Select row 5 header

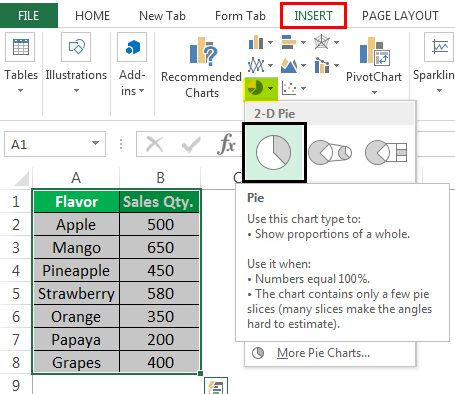pyautogui.click(x=16, y=293)
